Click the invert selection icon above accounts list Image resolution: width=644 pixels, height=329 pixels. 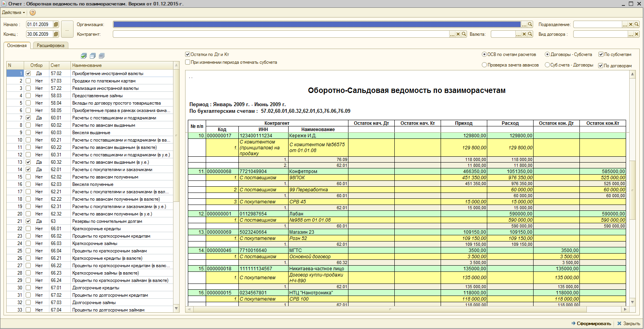click(x=101, y=56)
